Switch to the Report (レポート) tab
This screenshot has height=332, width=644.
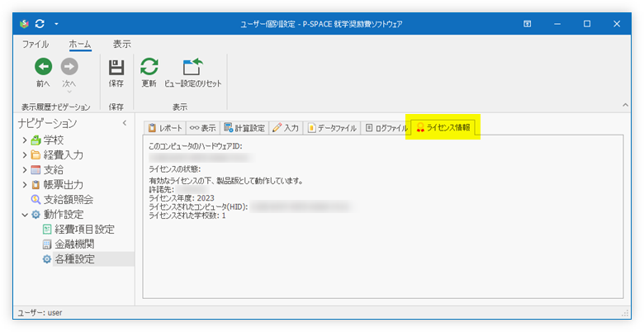[x=165, y=128]
